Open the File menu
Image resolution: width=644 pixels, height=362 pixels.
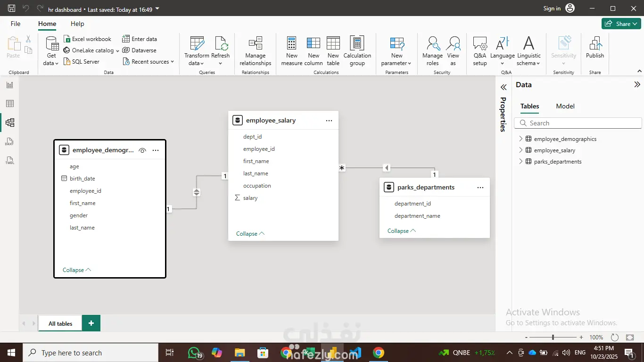pos(16,24)
